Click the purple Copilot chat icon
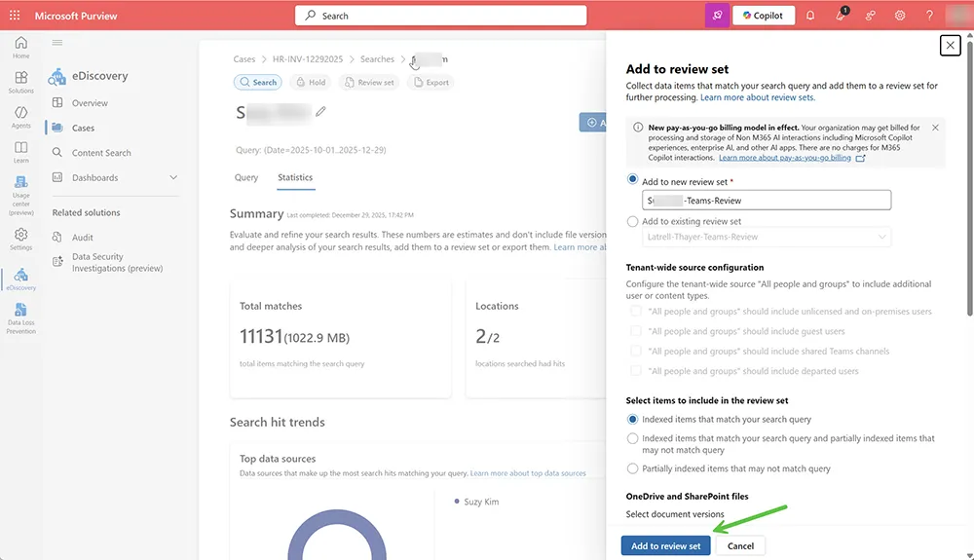 pyautogui.click(x=717, y=16)
